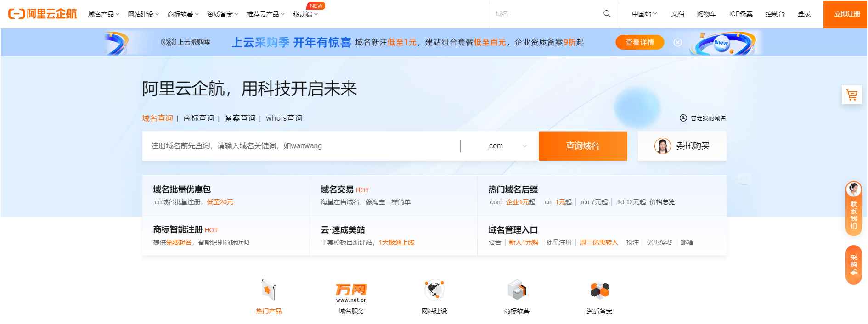
Task: Click the 周三优惠转入 link
Action: (x=599, y=242)
